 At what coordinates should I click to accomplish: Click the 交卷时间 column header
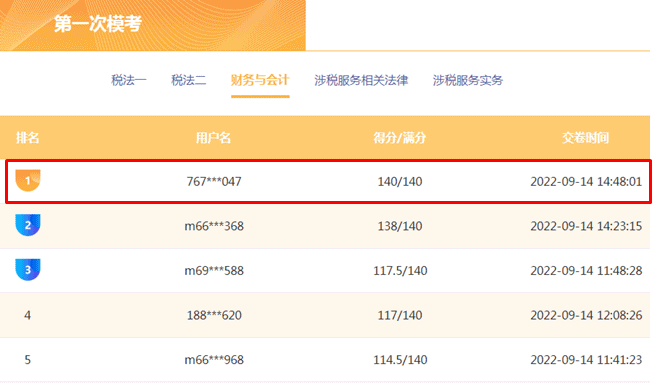pyautogui.click(x=585, y=138)
